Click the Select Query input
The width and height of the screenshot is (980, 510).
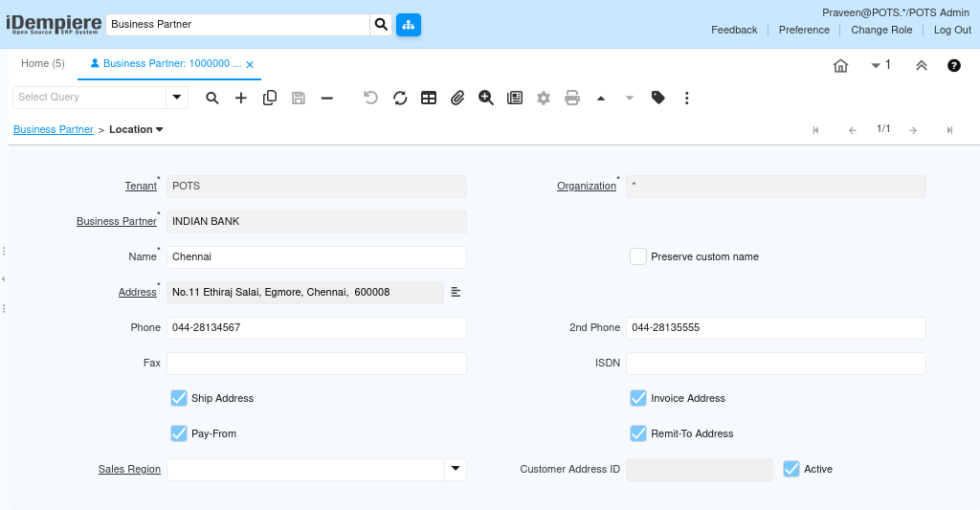click(89, 98)
